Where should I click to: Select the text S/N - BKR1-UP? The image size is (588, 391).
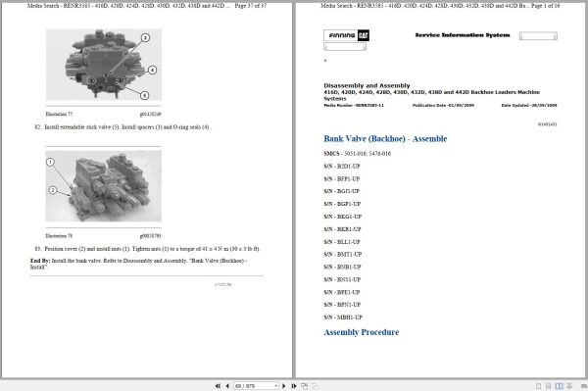pyautogui.click(x=342, y=229)
